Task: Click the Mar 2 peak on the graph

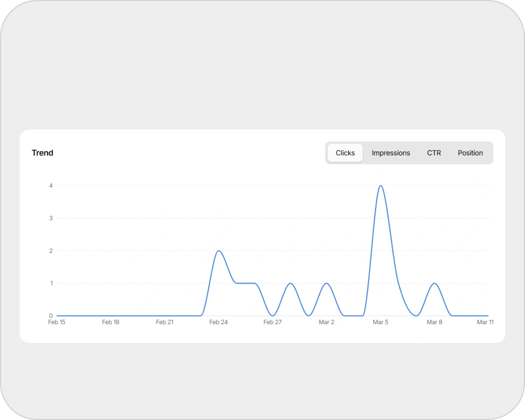Action: click(326, 283)
